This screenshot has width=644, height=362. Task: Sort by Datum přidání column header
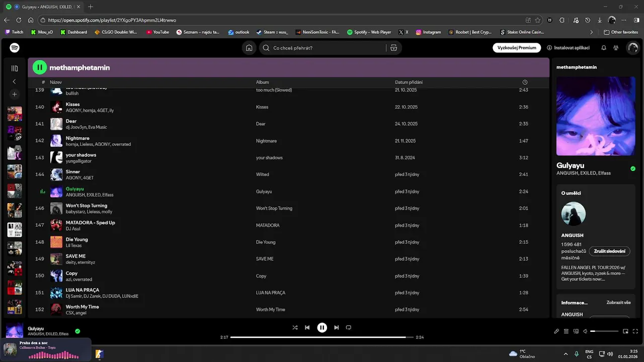pos(409,82)
